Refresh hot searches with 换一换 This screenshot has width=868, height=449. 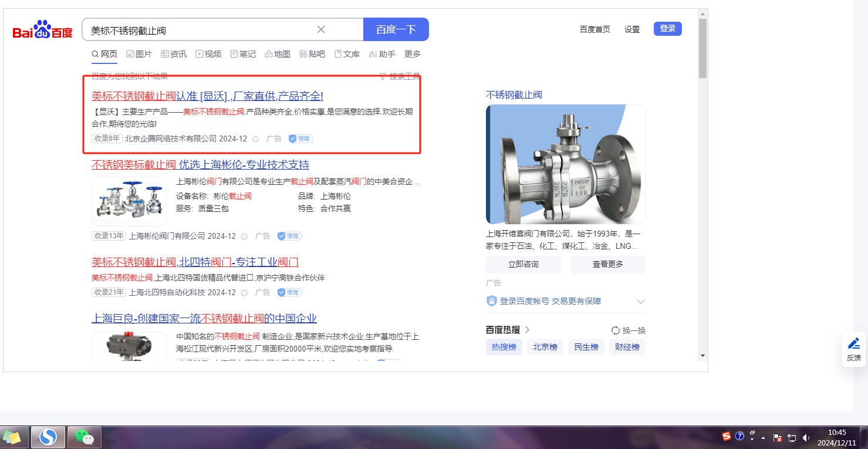[629, 330]
